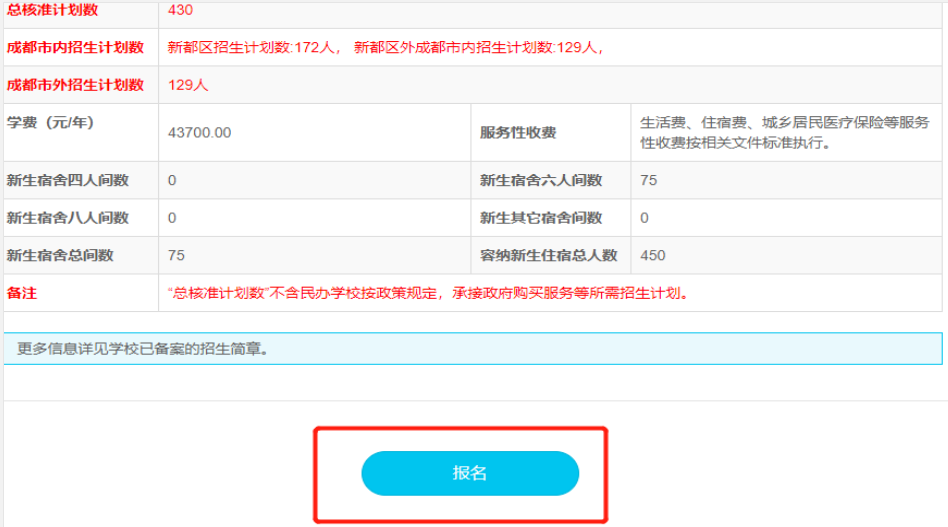Select the 成都市外 value 129人
The image size is (948, 527).
[188, 85]
